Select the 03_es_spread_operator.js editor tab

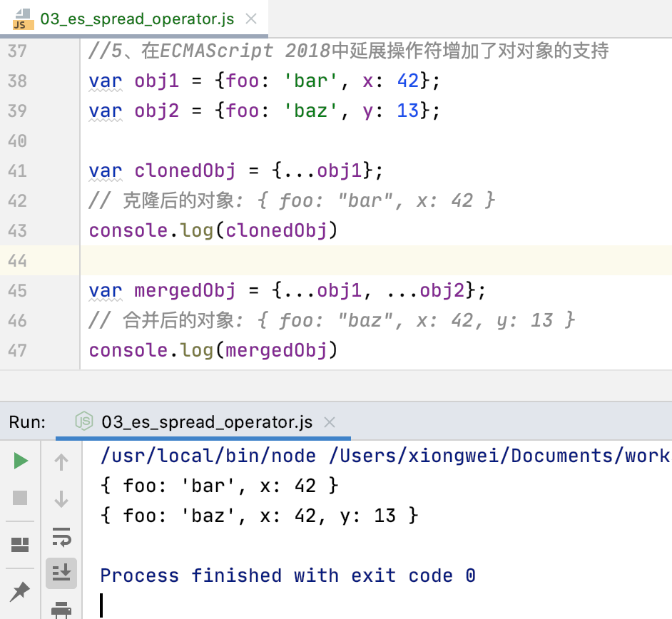click(x=134, y=19)
